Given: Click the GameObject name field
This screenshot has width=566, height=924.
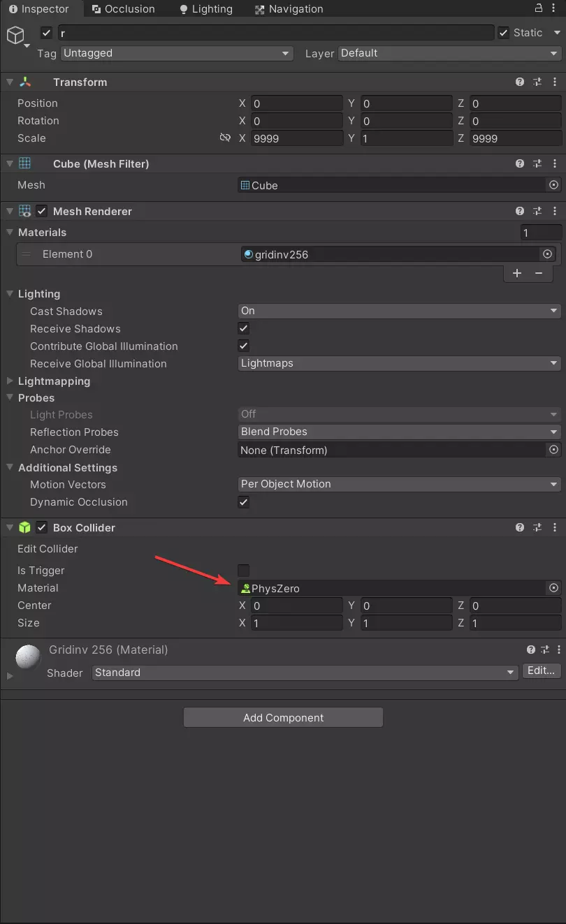Looking at the screenshot, I should [276, 33].
